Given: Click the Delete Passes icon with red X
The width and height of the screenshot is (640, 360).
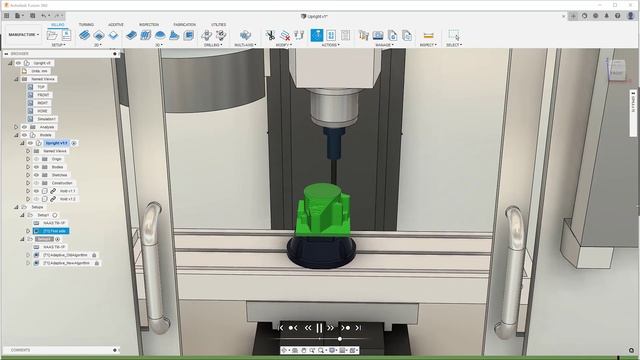Looking at the screenshot, I should 285,35.
